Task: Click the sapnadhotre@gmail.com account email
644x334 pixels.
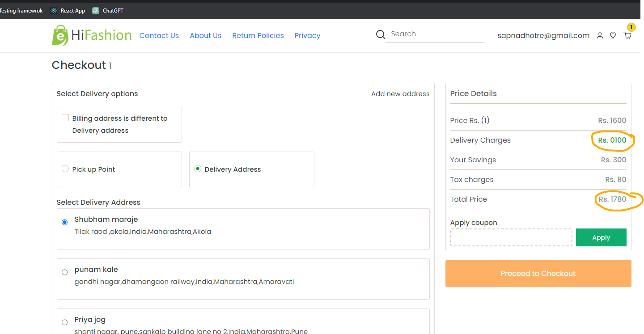Action: point(543,36)
